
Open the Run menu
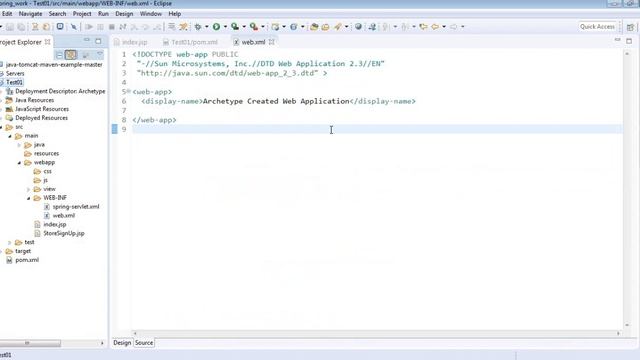pos(103,14)
